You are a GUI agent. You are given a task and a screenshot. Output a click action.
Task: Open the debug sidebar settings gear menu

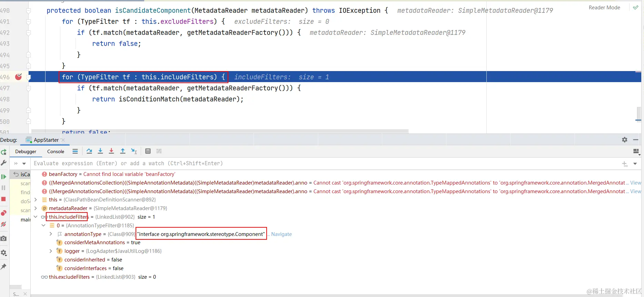click(4, 253)
